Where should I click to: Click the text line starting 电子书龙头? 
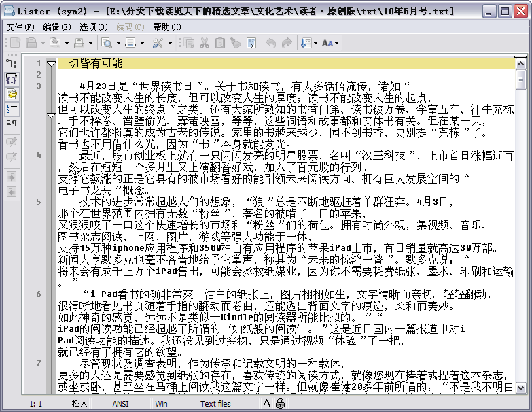103,190
